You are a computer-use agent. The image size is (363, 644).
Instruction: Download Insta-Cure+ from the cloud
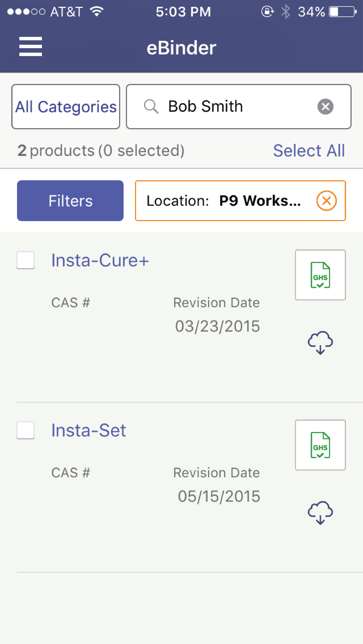(x=320, y=343)
